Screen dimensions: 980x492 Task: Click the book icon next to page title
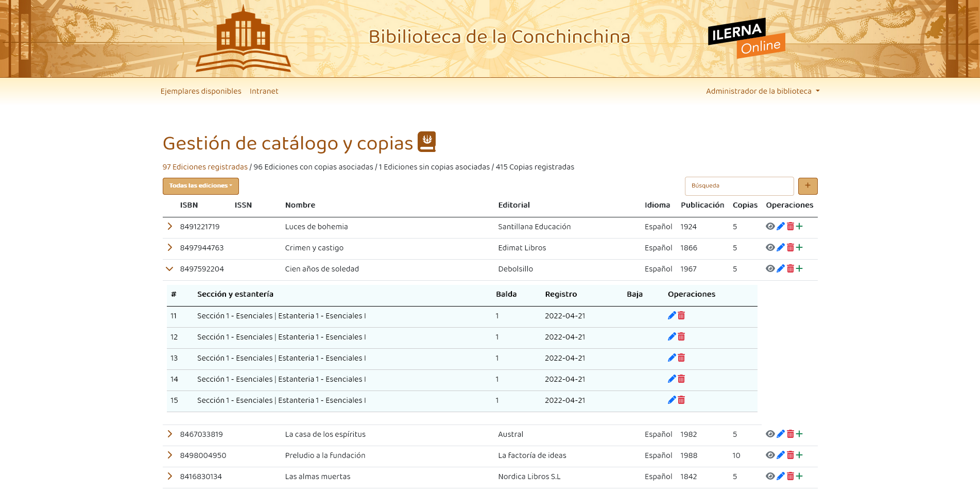pyautogui.click(x=426, y=142)
